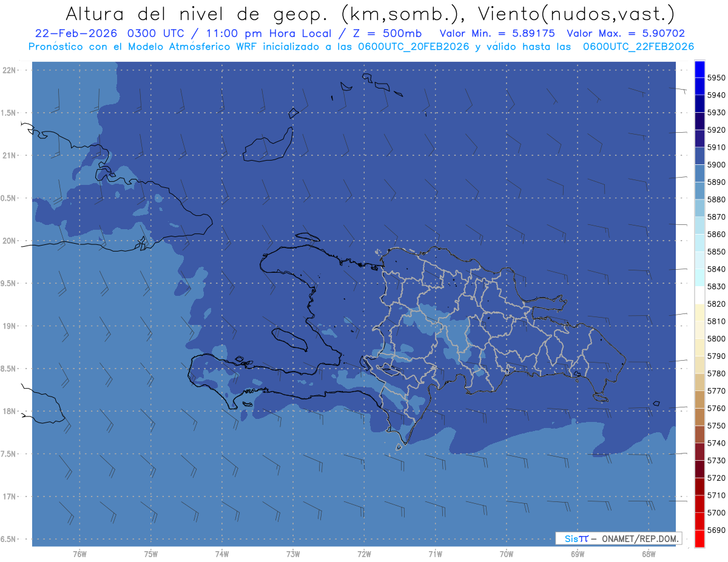728x562 pixels.
Task: Click the '0600UTC_22FEB2026' valid-until time
Action: pyautogui.click(x=638, y=47)
